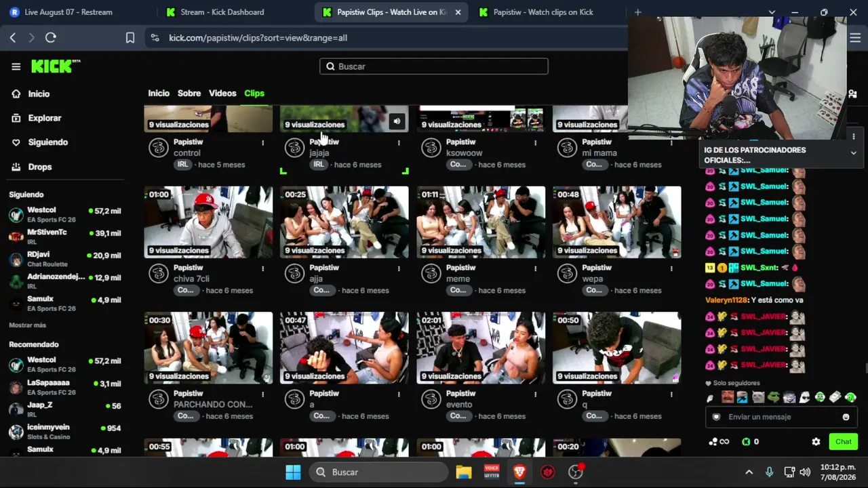Open a new browser tab with plus
868x488 pixels.
coord(637,12)
